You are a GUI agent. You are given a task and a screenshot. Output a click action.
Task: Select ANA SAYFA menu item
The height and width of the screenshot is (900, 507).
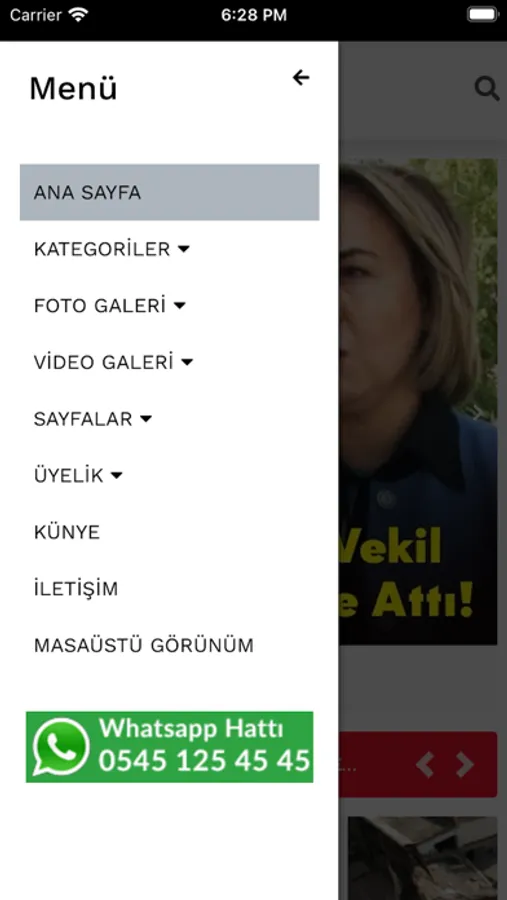tap(169, 192)
